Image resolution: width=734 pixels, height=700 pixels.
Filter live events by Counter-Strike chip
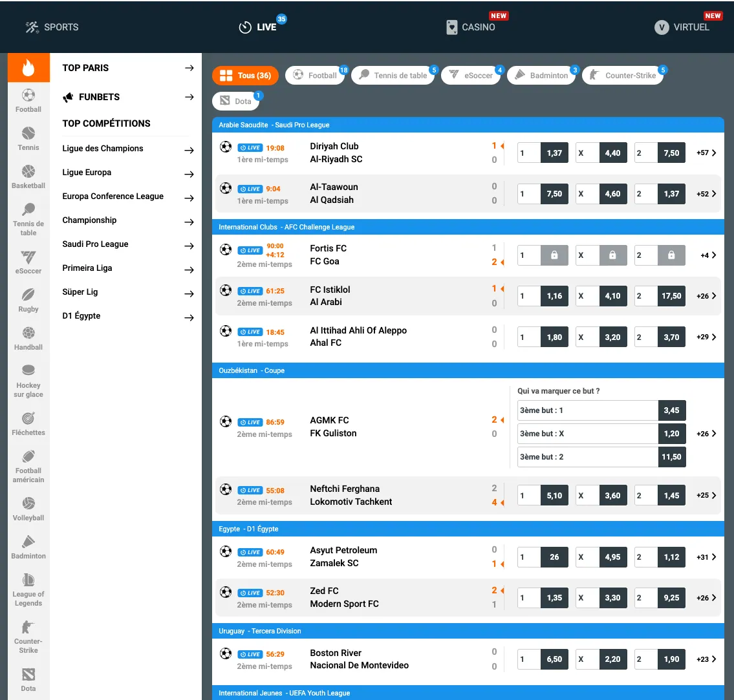pos(623,76)
